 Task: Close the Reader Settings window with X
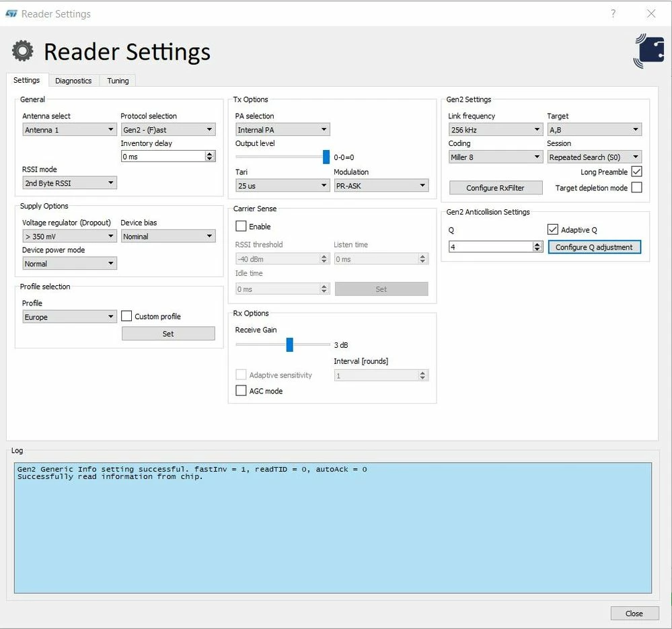pyautogui.click(x=651, y=13)
